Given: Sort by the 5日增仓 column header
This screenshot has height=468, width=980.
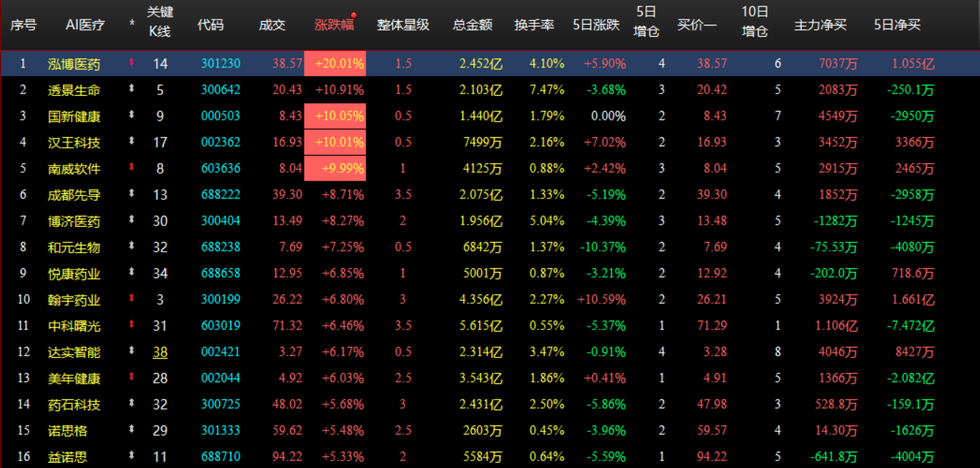Looking at the screenshot, I should click(x=646, y=22).
